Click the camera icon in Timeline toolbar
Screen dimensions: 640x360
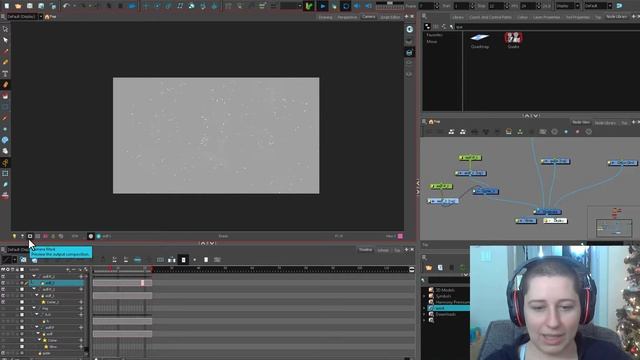click(x=23, y=260)
